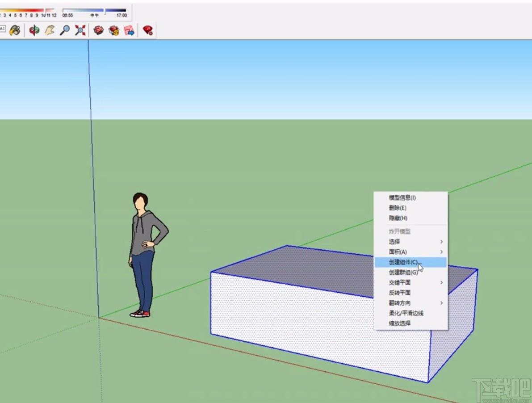Select the Orbit tool
The height and width of the screenshot is (403, 532).
click(34, 30)
